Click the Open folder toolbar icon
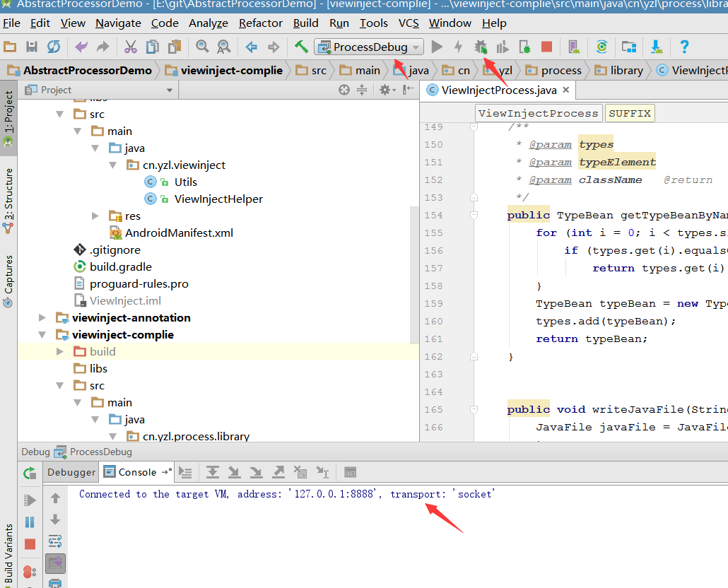Screen dimensions: 728x588 pos(10,47)
